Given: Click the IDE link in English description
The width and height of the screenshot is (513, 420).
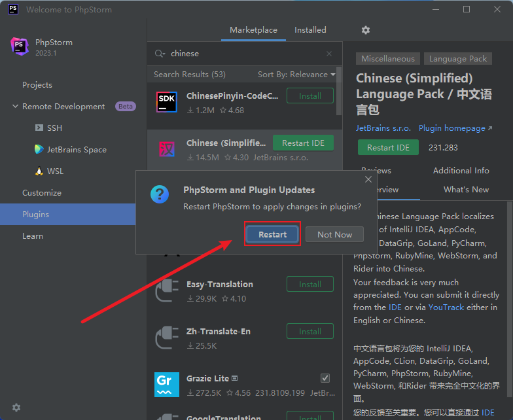Looking at the screenshot, I should point(395,307).
